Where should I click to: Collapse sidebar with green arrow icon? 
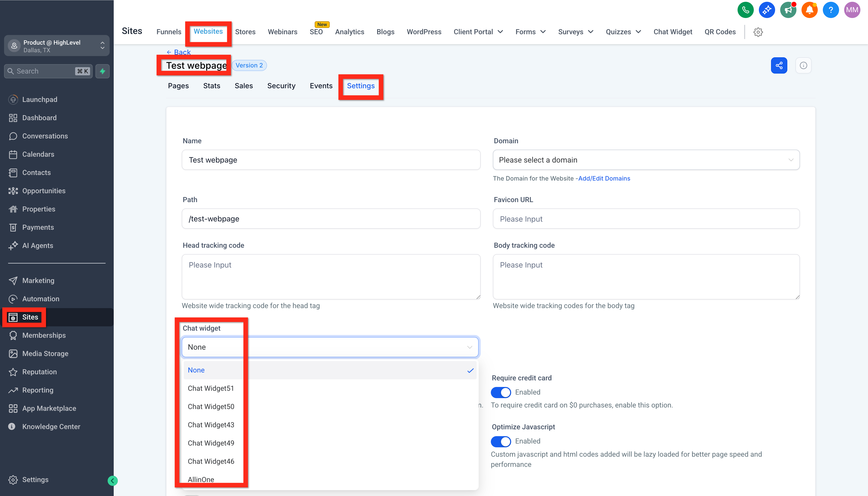[x=112, y=481]
